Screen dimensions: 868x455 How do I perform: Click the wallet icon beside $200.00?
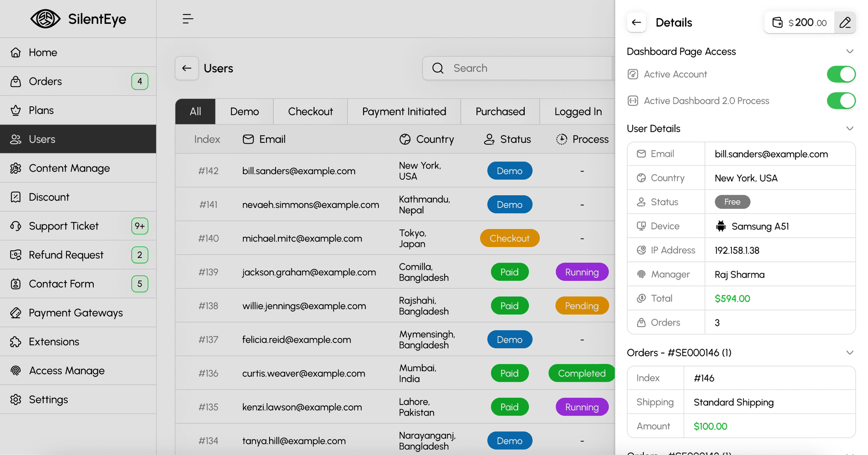tap(777, 22)
